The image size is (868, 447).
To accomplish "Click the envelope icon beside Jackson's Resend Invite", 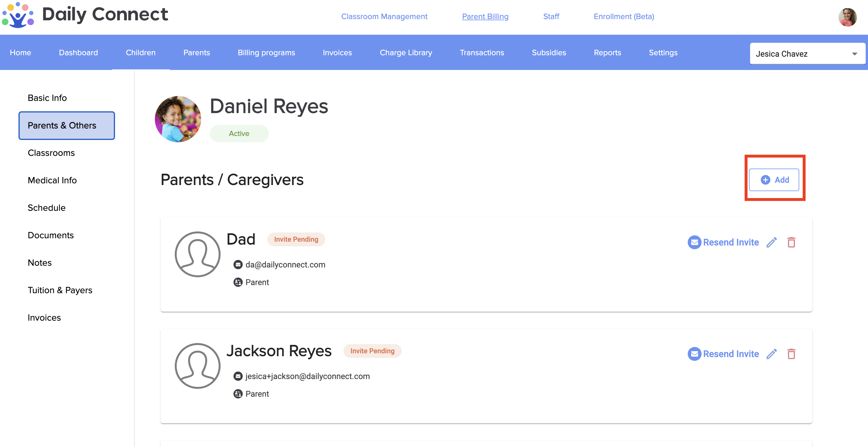I will click(x=694, y=354).
